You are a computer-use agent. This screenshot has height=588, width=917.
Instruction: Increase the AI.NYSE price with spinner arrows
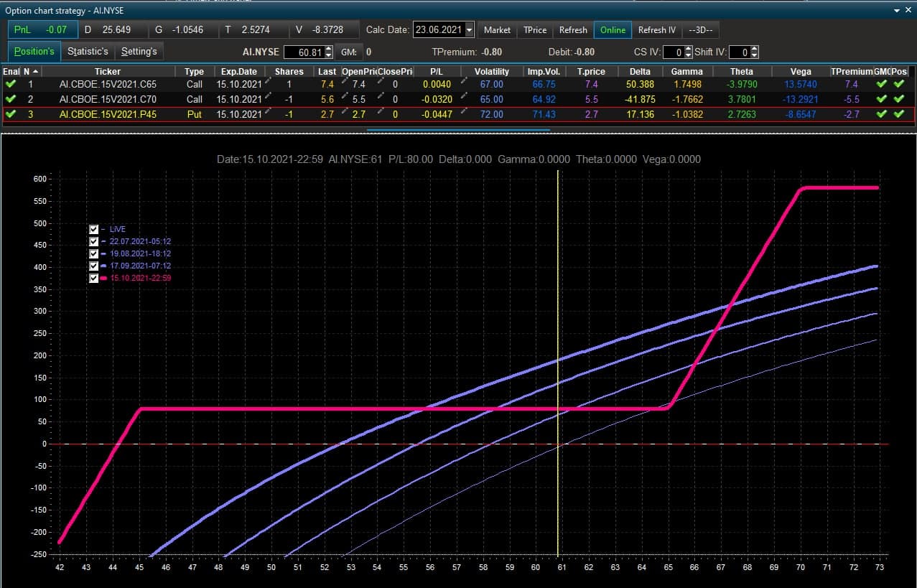pos(329,49)
